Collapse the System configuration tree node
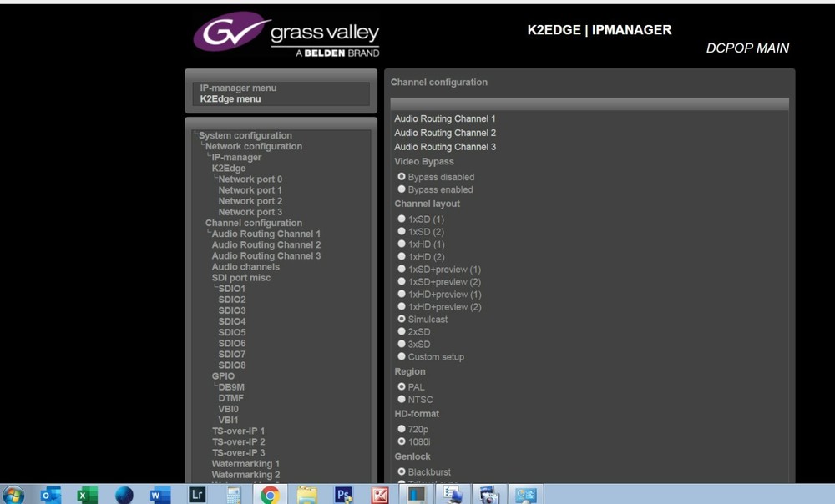This screenshot has width=835, height=504. 245,134
